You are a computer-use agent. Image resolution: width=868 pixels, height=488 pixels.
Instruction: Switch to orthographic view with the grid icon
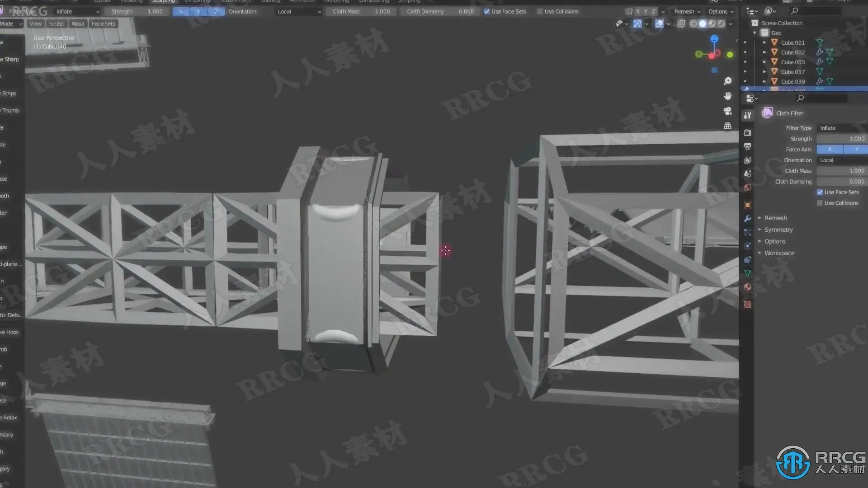click(727, 126)
